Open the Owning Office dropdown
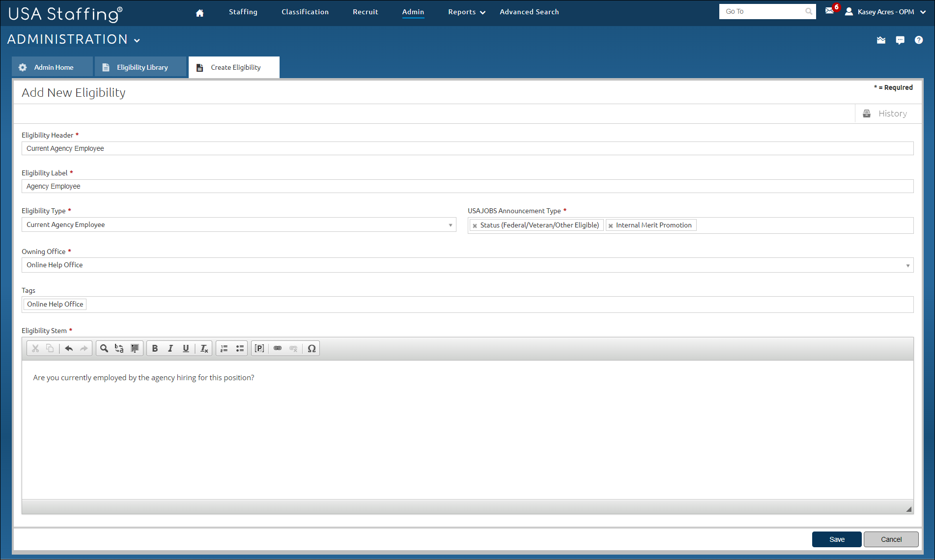The height and width of the screenshot is (560, 935). pyautogui.click(x=907, y=265)
